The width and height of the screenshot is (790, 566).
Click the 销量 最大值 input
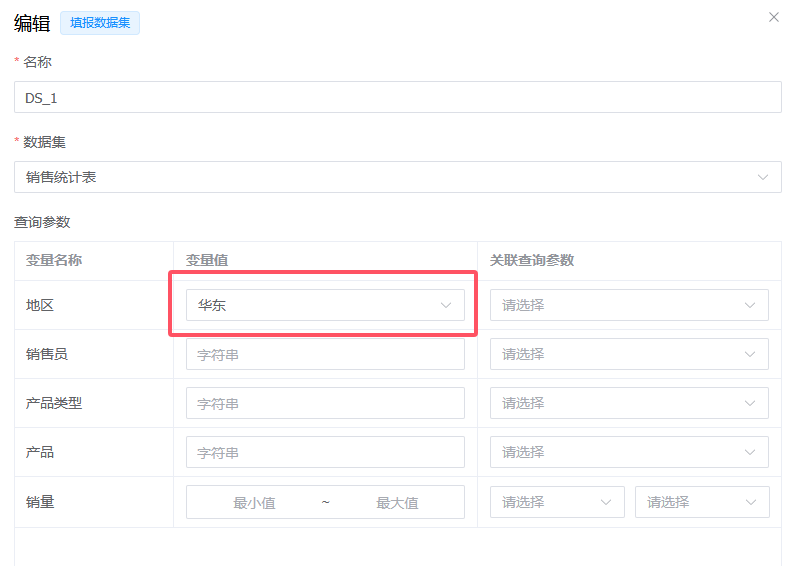(397, 502)
